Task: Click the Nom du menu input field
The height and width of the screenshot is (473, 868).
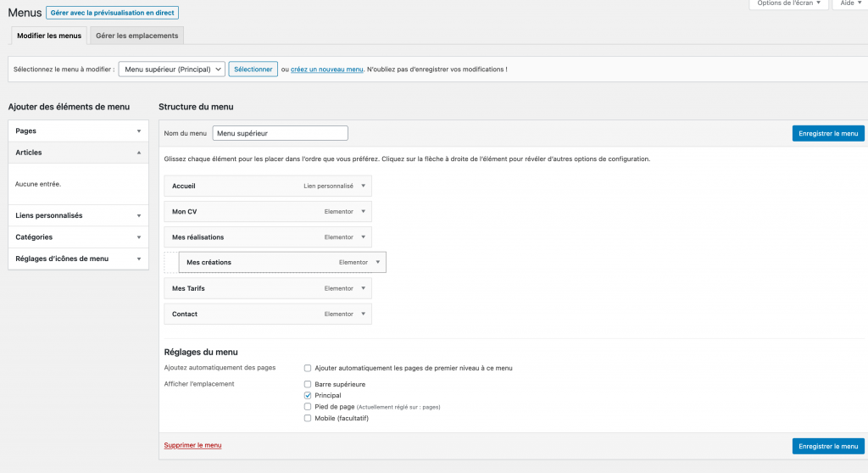Action: tap(280, 133)
